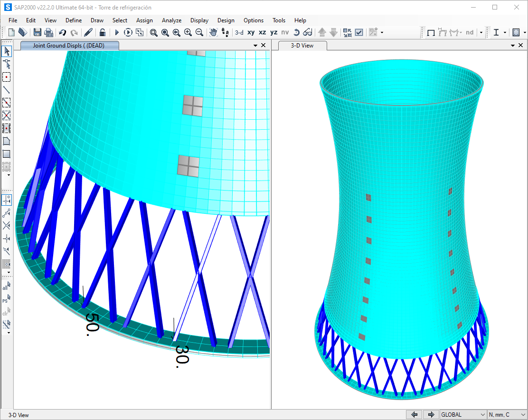Toggle the Set Display Options checkbox icon
This screenshot has height=420, width=528.
coord(359,32)
